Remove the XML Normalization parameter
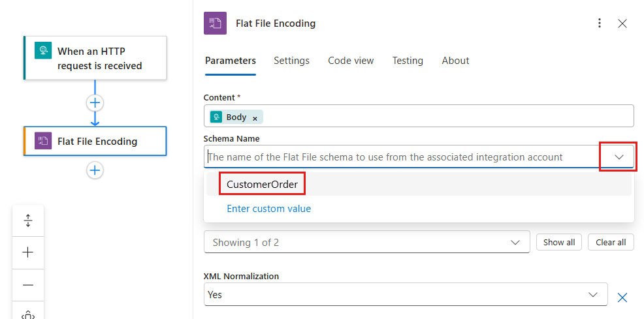The height and width of the screenshot is (319, 644). pyautogui.click(x=622, y=297)
